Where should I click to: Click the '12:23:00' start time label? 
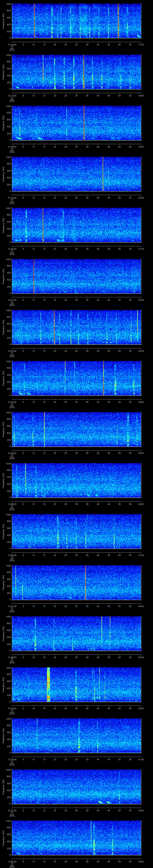pos(12,402)
